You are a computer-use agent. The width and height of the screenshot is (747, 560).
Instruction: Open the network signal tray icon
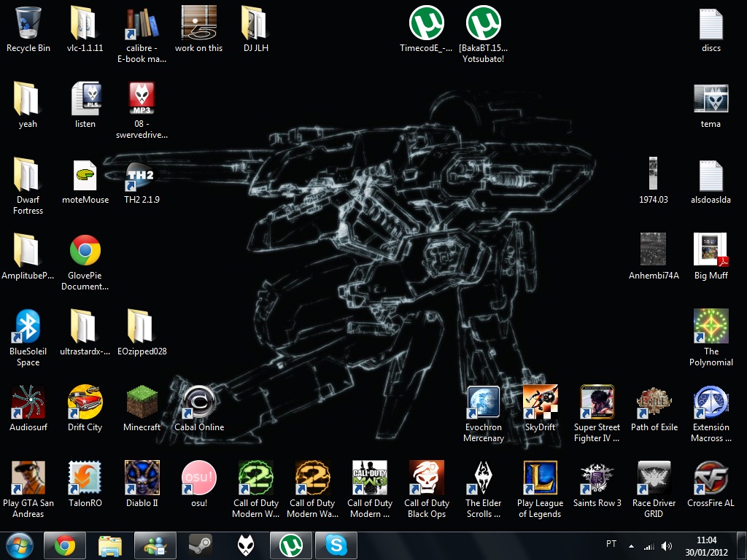[649, 546]
